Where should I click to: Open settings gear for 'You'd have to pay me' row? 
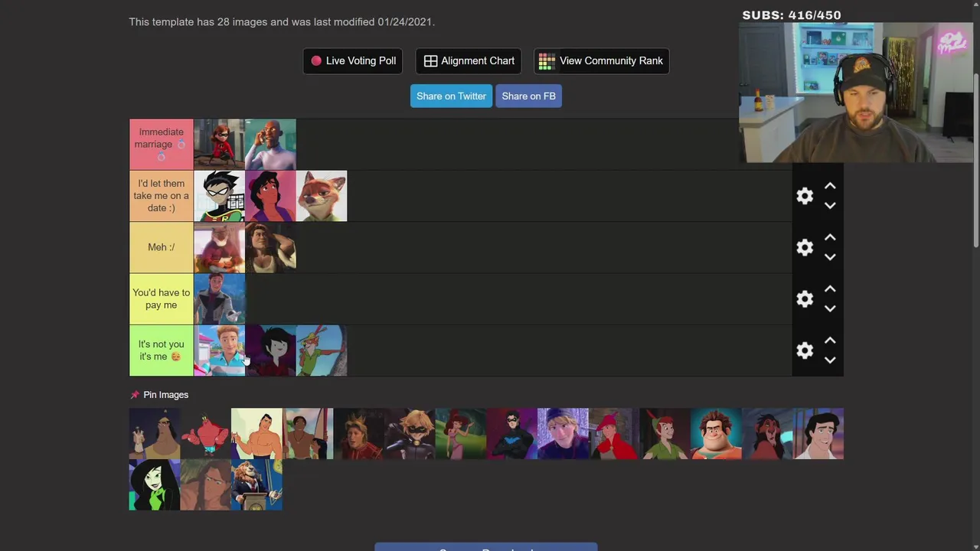coord(805,298)
